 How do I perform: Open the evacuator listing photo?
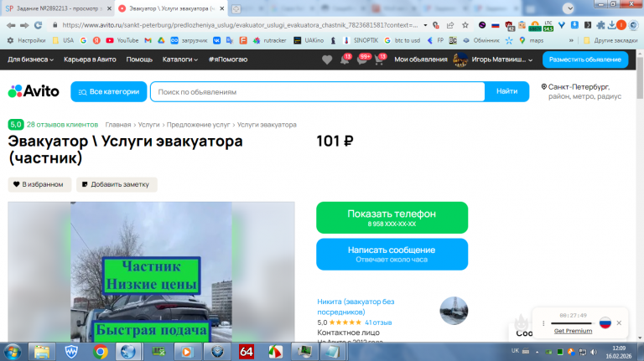click(x=151, y=271)
